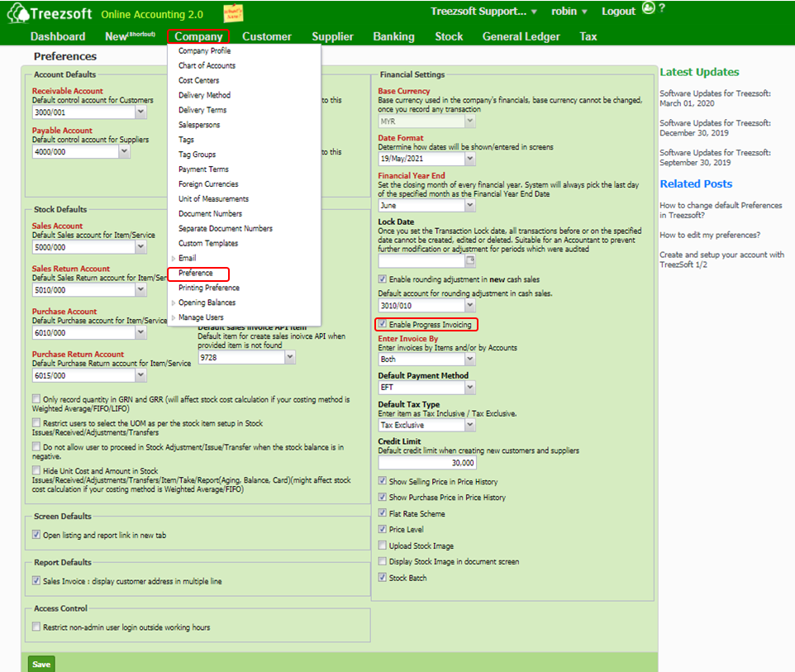Open the Sales Return Account dropdown

pyautogui.click(x=141, y=289)
